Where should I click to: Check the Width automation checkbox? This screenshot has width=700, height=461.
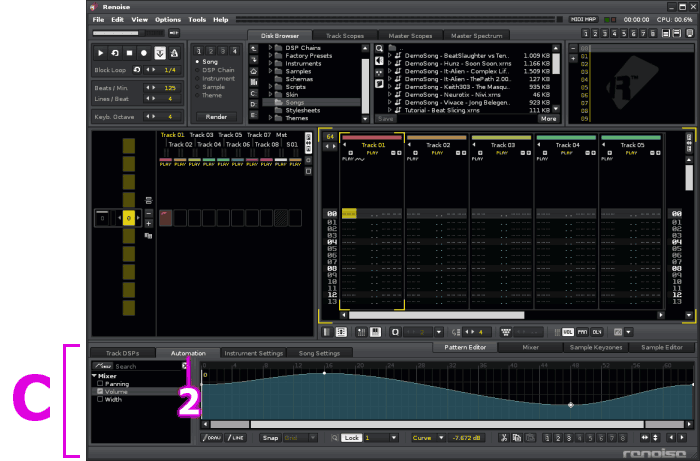[x=100, y=399]
